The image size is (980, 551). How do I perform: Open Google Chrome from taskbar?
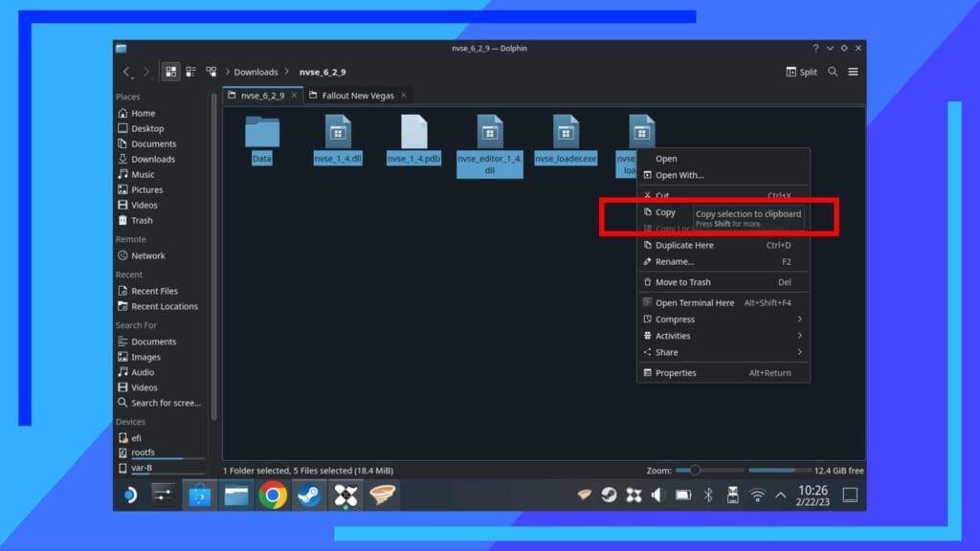coord(273,496)
